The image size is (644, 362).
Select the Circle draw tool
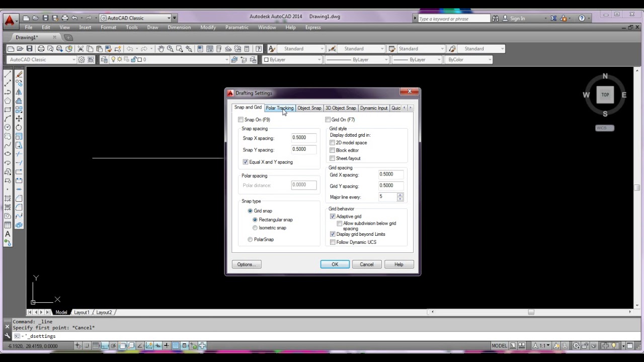point(8,127)
